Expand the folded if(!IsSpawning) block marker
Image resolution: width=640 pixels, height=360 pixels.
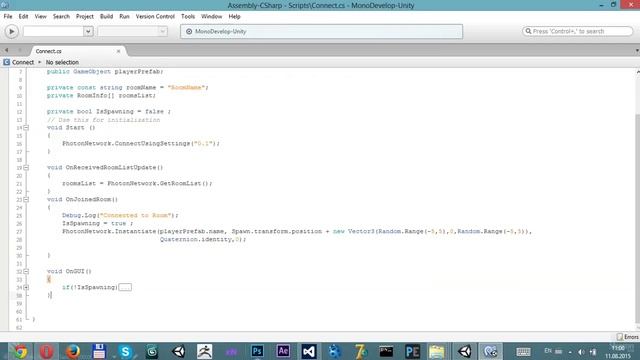point(26,287)
